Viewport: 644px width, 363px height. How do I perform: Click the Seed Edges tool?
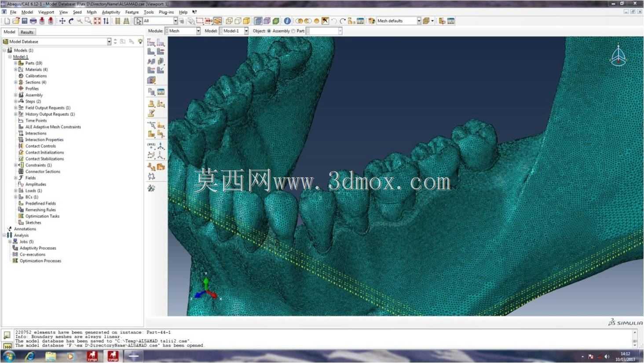pos(161,42)
